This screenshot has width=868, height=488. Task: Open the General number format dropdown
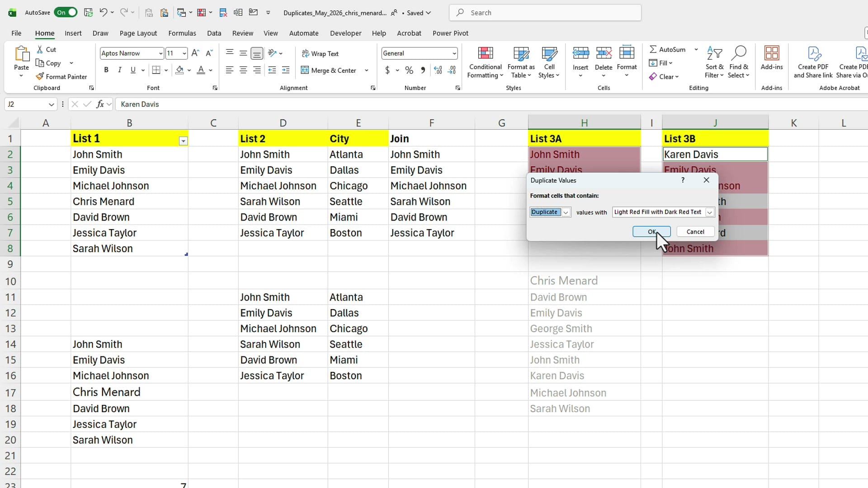click(x=454, y=53)
